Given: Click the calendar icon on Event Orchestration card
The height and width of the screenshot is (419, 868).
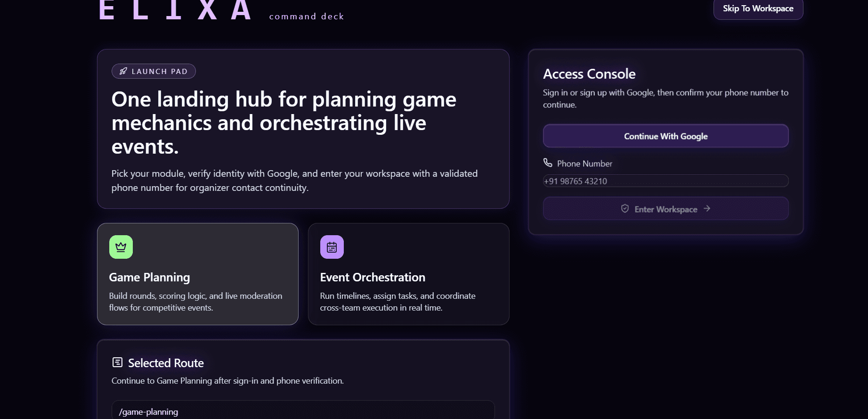Looking at the screenshot, I should pos(332,246).
